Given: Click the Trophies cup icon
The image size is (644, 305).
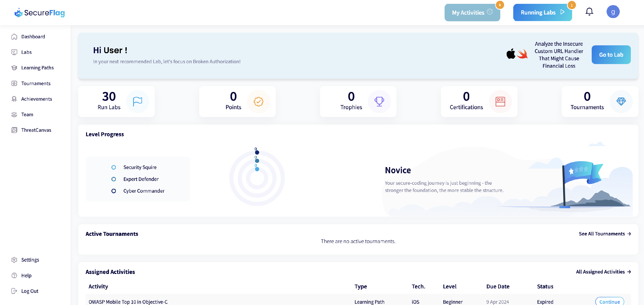Looking at the screenshot, I should pyautogui.click(x=379, y=101).
